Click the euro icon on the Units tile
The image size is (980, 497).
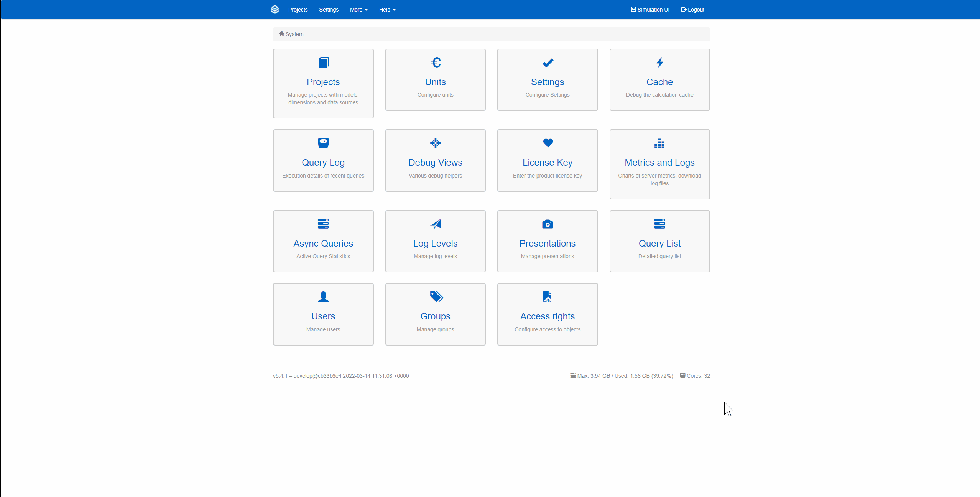coord(435,63)
